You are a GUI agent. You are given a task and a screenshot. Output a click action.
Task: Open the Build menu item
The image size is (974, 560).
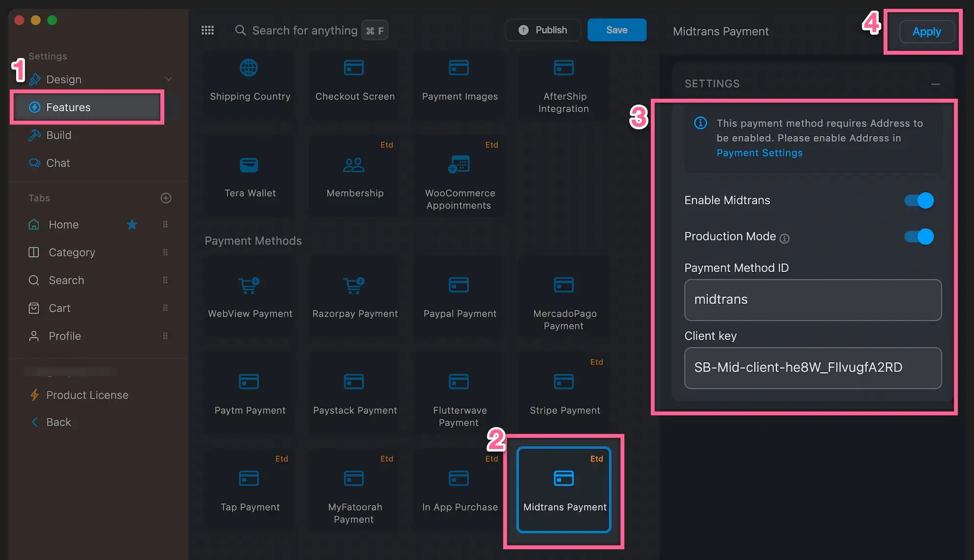pos(59,135)
